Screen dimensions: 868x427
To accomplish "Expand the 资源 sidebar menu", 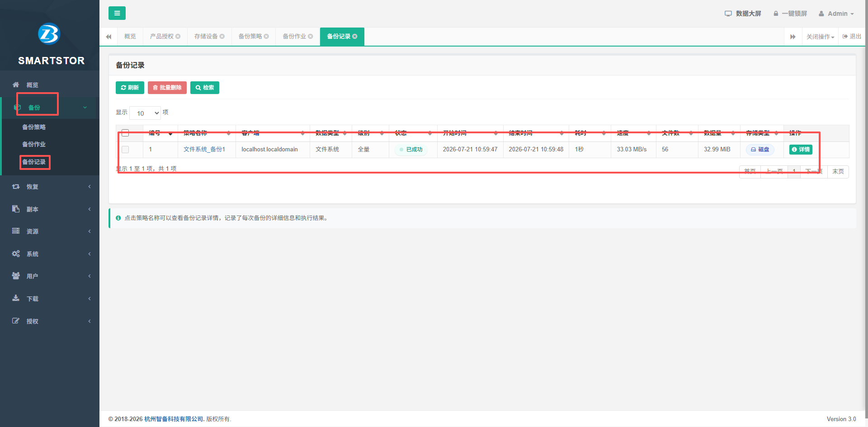I will click(x=50, y=231).
